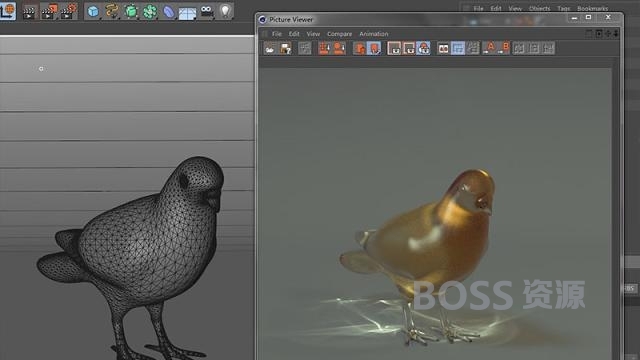Viewport: 640px width, 360px height.
Task: Open Picture Viewer Edit menu
Action: (x=294, y=34)
